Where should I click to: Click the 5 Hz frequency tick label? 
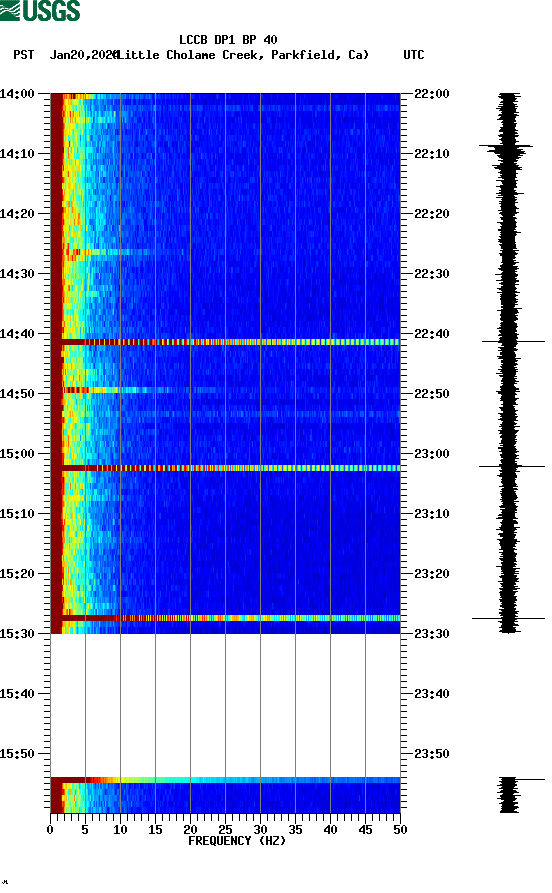point(85,830)
